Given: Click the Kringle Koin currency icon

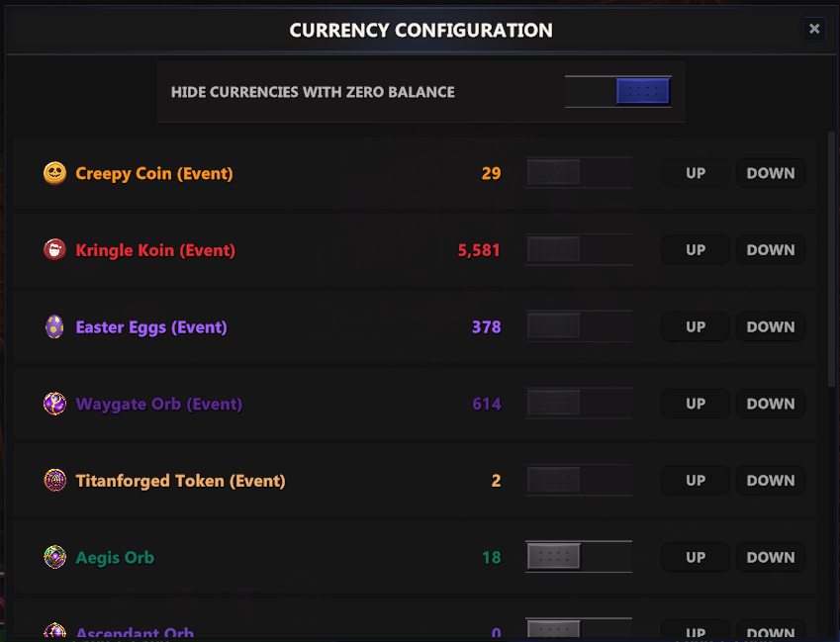Looking at the screenshot, I should point(55,249).
